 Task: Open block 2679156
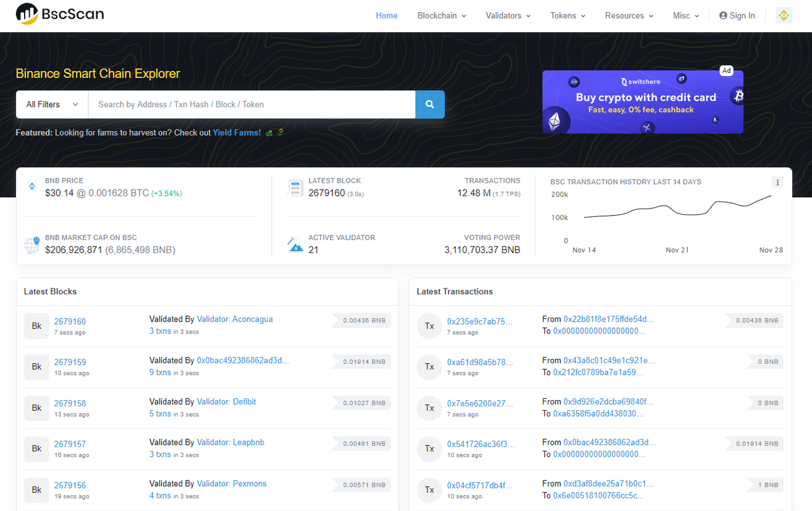pyautogui.click(x=70, y=485)
